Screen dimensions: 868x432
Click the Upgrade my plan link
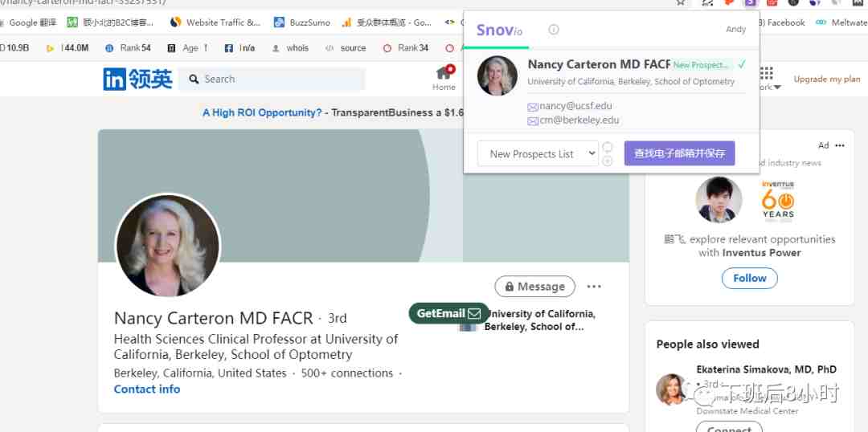827,79
